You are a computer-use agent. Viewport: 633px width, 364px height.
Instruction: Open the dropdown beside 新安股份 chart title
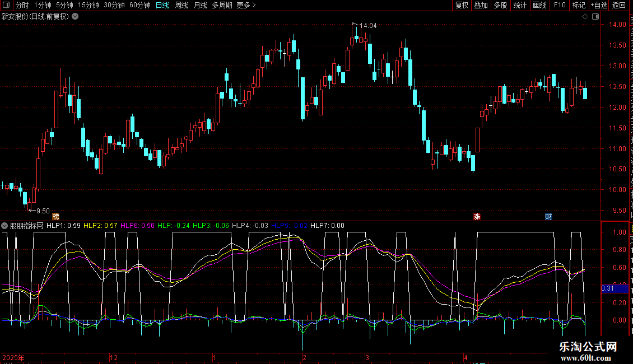pos(75,17)
